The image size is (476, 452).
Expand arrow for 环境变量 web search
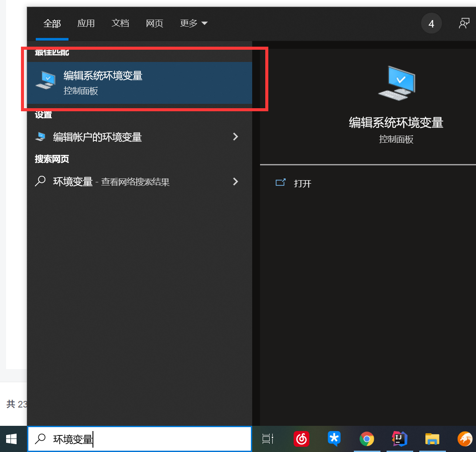click(235, 181)
